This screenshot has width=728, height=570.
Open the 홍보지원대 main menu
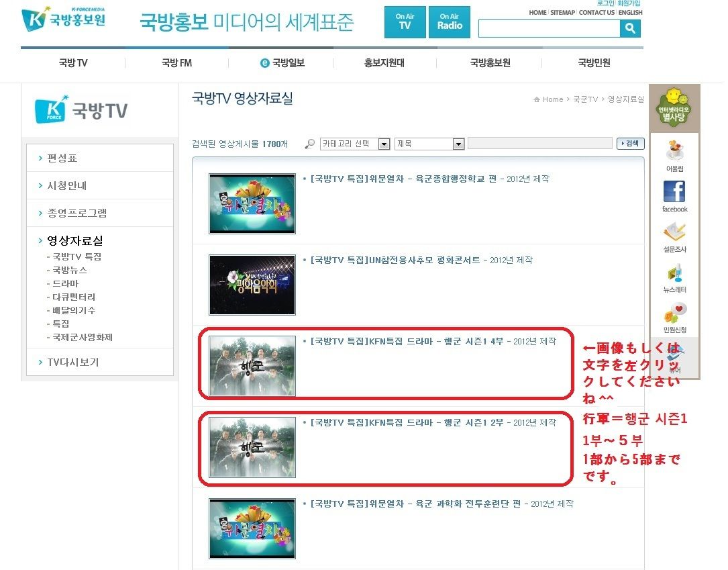pyautogui.click(x=384, y=62)
